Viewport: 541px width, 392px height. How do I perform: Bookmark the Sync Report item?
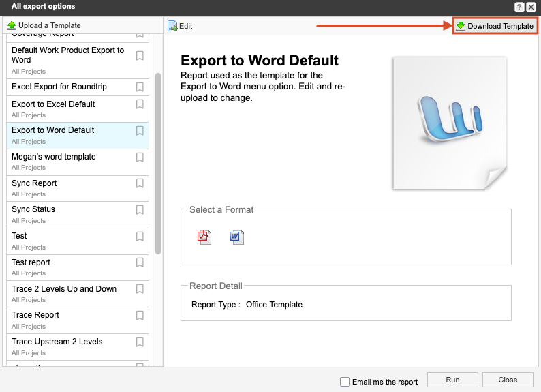(140, 183)
